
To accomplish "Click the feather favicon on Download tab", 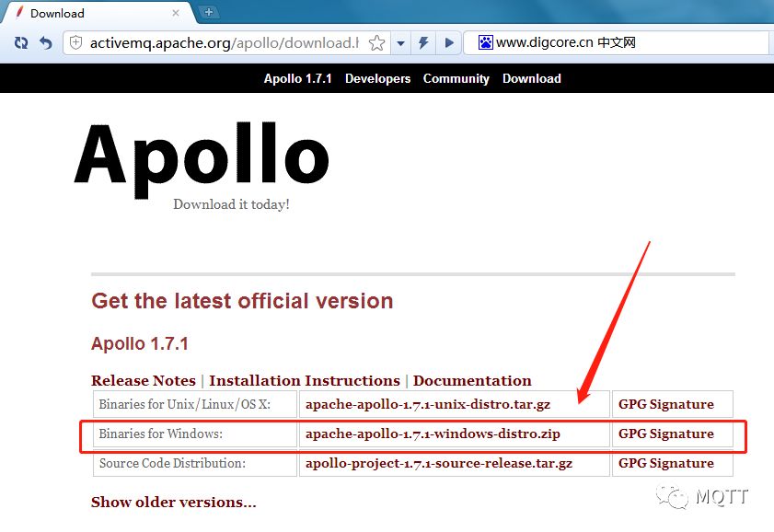I will 19,12.
